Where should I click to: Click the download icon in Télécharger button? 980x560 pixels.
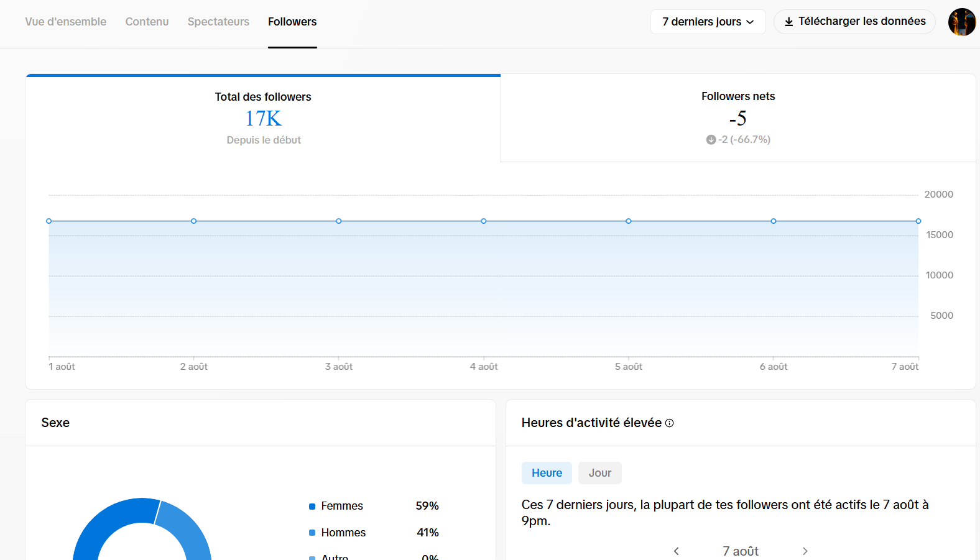click(x=788, y=22)
